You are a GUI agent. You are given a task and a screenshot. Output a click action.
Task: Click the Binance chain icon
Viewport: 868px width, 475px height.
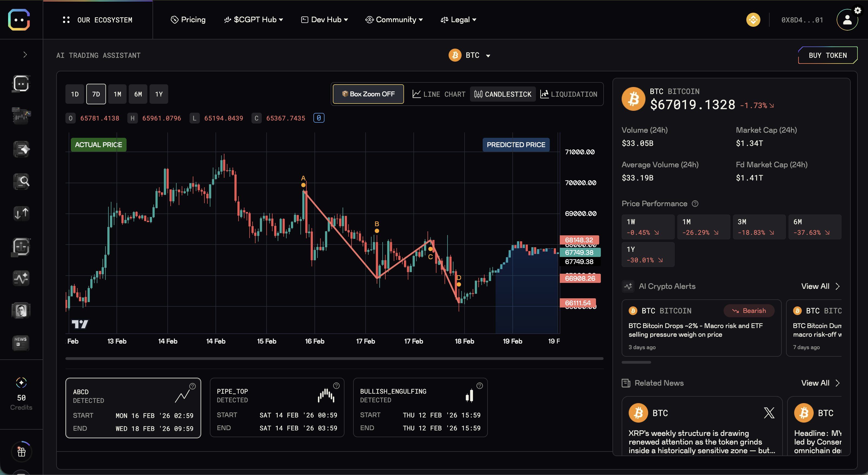(x=753, y=20)
